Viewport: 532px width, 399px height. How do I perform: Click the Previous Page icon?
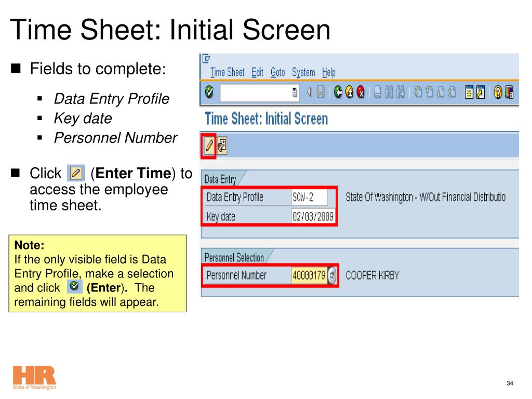pyautogui.click(x=430, y=92)
